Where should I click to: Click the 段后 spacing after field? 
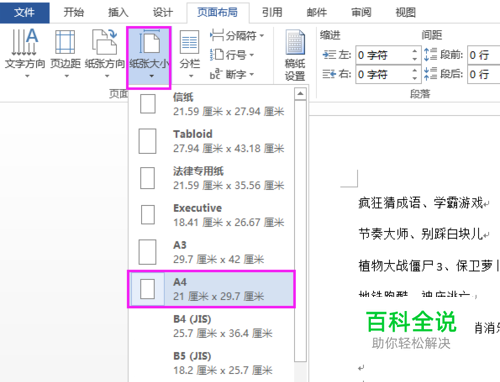[483, 74]
